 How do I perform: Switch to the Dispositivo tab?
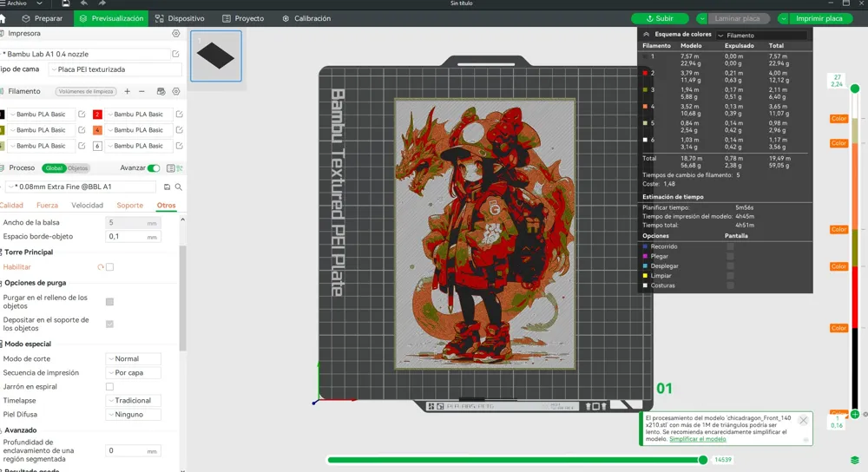[180, 18]
